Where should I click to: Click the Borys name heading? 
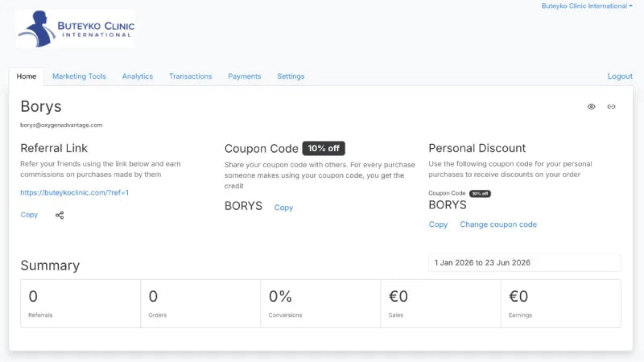pos(41,107)
